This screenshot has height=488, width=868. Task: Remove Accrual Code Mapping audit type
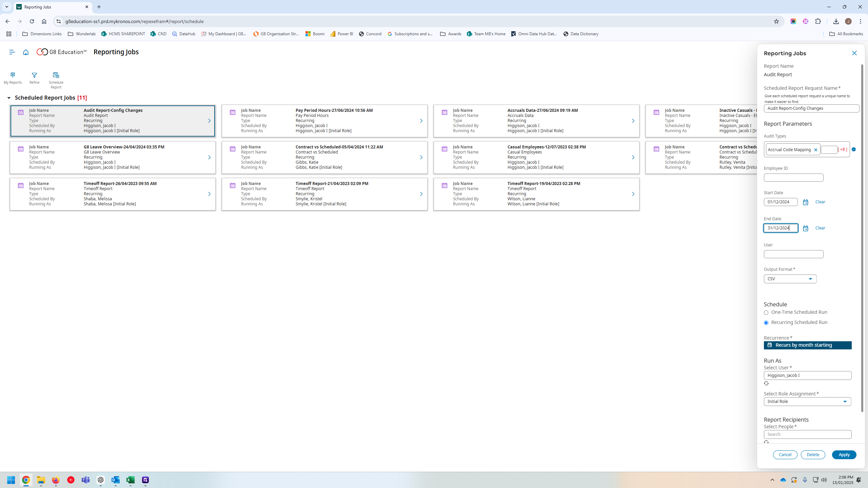click(816, 150)
